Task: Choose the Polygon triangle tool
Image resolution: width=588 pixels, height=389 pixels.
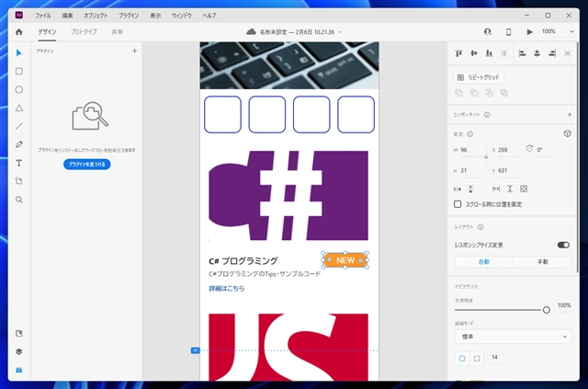Action: point(18,108)
